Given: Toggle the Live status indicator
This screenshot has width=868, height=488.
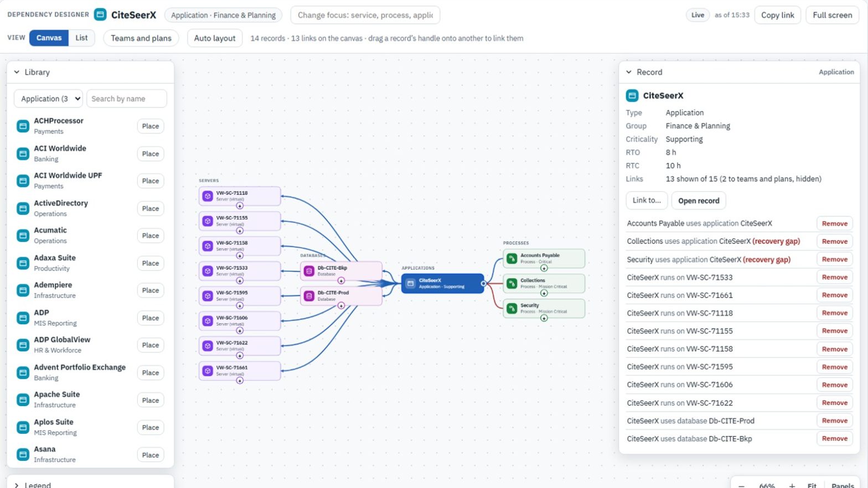Looking at the screenshot, I should pyautogui.click(x=697, y=15).
